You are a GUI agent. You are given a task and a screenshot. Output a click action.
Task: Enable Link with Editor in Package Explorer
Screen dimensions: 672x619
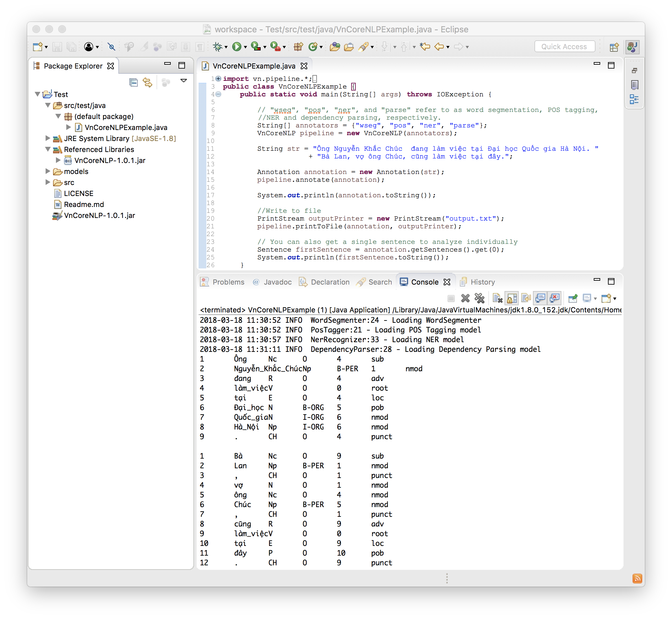point(147,83)
